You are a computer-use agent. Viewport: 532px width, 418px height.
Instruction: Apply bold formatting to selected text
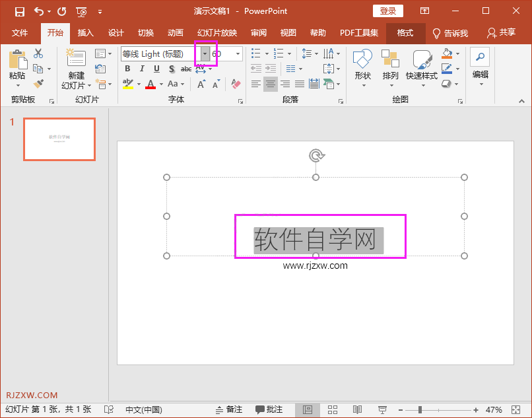coord(127,68)
